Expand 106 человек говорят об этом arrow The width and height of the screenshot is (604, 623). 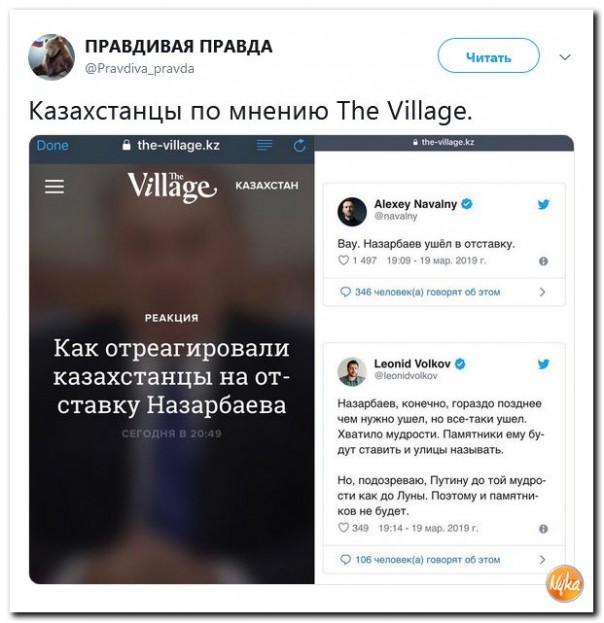click(x=542, y=559)
